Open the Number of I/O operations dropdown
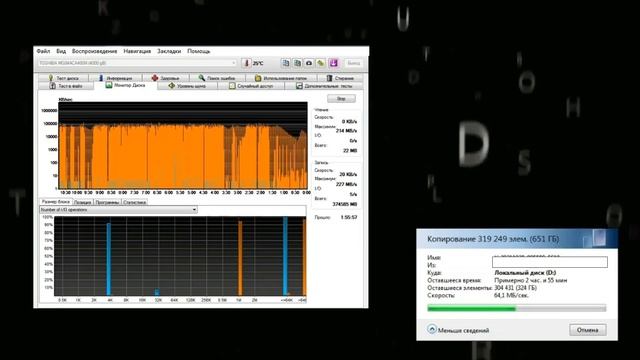This screenshot has width=640, height=360. (118, 209)
